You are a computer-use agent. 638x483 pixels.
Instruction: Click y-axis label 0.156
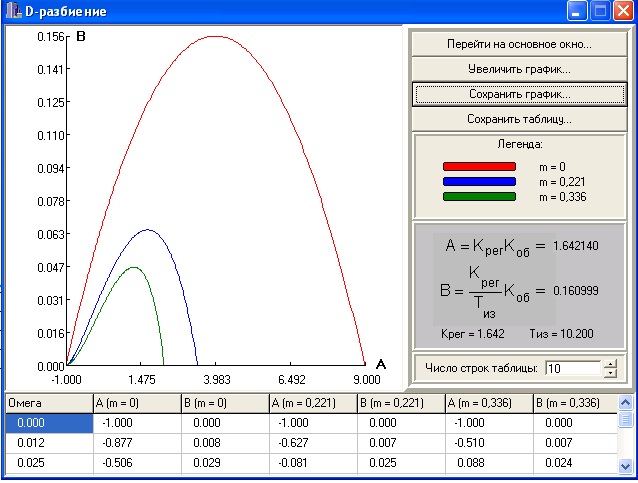(x=50, y=37)
